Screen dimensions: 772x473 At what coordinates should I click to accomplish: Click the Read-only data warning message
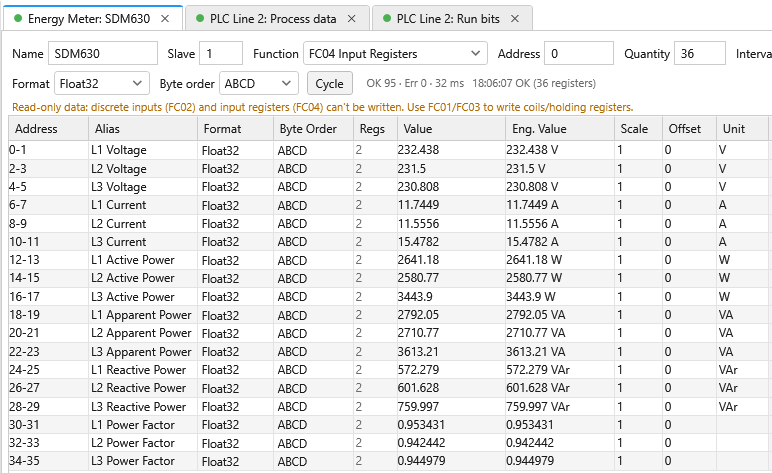pos(322,107)
